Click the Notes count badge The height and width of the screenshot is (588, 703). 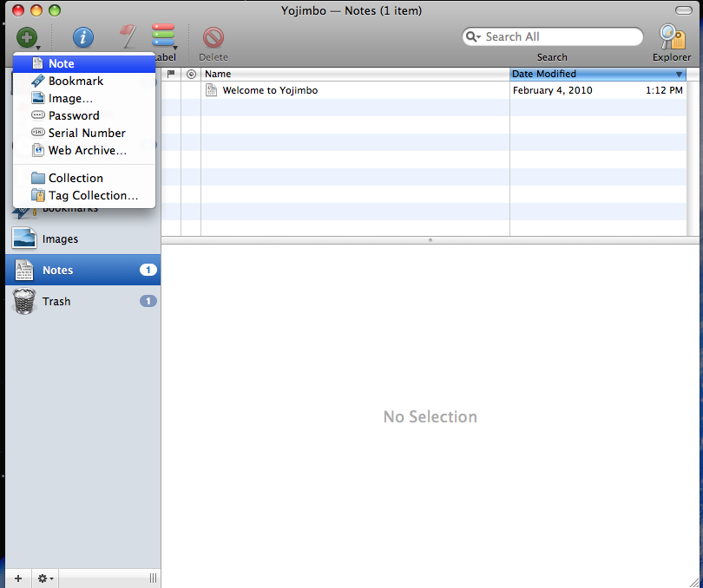(x=148, y=270)
